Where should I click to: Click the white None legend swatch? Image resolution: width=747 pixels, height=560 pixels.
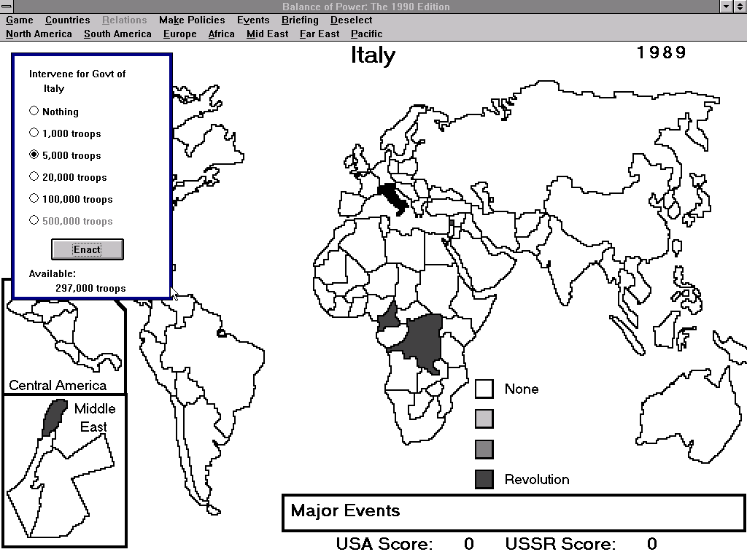pos(484,389)
